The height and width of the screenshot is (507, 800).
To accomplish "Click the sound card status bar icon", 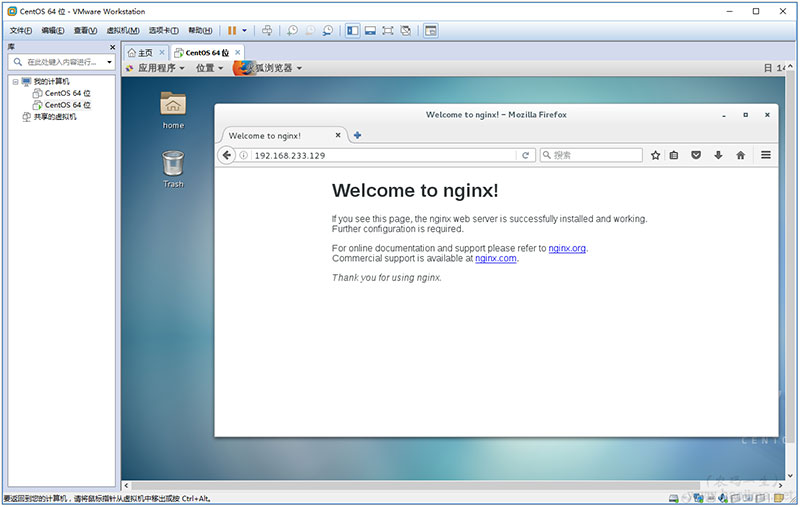I will (722, 499).
